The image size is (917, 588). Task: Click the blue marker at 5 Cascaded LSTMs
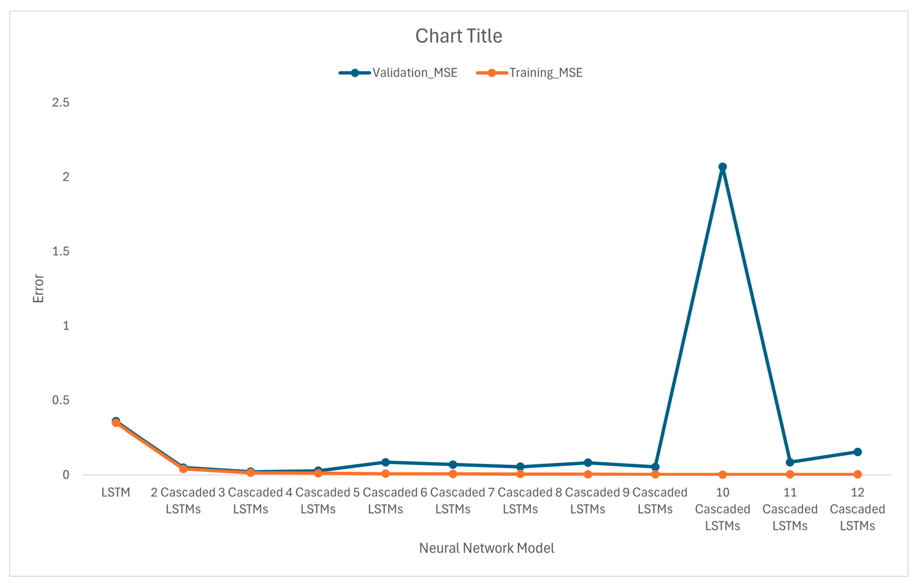pyautogui.click(x=386, y=462)
